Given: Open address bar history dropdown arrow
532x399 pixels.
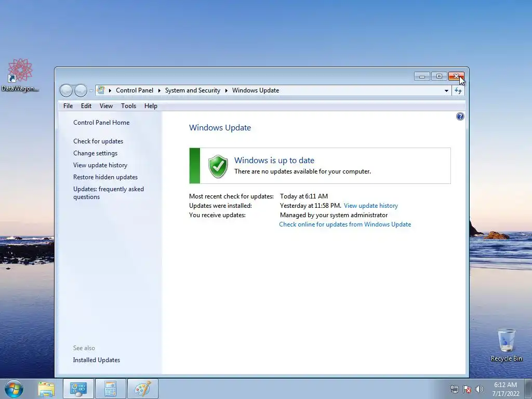Looking at the screenshot, I should point(446,90).
